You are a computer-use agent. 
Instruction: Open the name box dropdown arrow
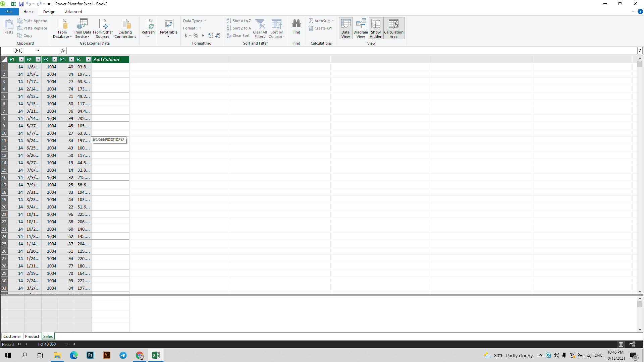pyautogui.click(x=38, y=51)
